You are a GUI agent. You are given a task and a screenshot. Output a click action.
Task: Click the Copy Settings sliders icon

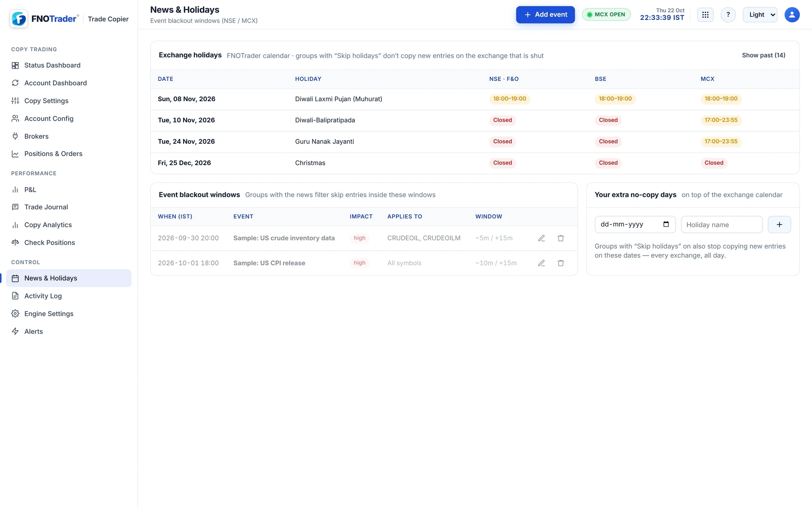[15, 101]
